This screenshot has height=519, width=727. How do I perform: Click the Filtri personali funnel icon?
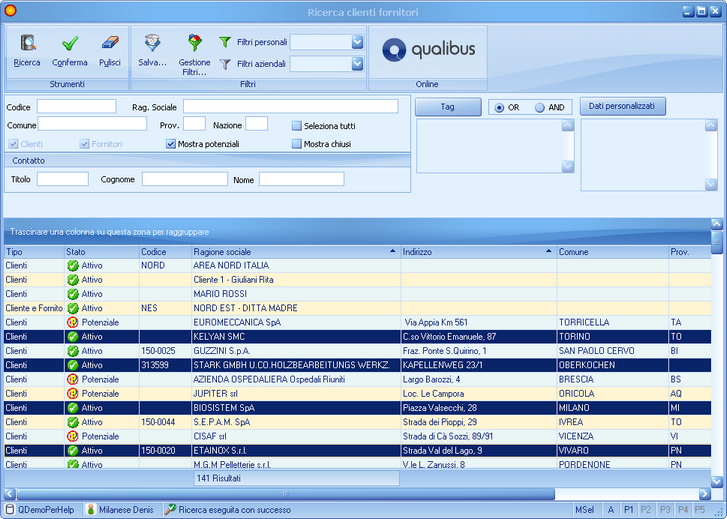coord(225,42)
